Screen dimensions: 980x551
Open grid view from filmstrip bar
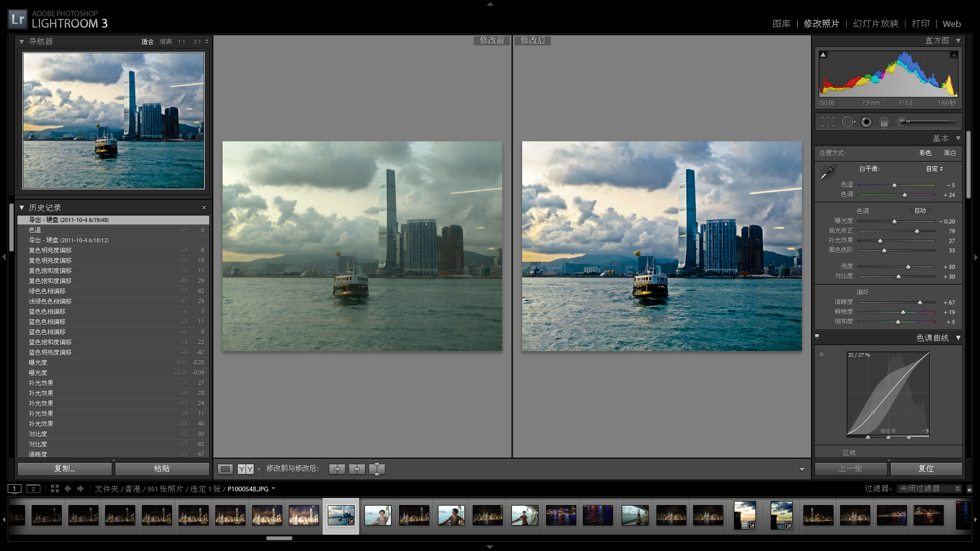coord(55,489)
